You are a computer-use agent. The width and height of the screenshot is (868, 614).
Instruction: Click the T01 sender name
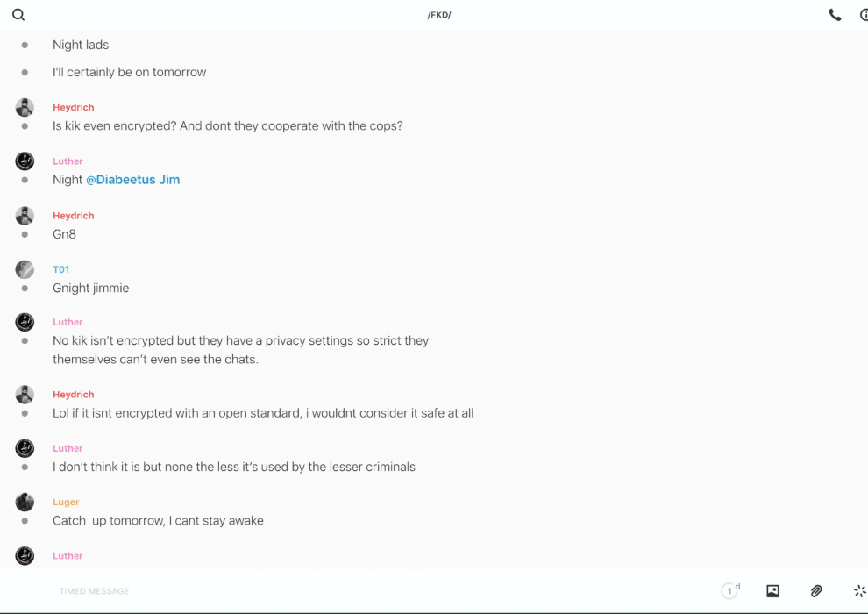tap(60, 269)
